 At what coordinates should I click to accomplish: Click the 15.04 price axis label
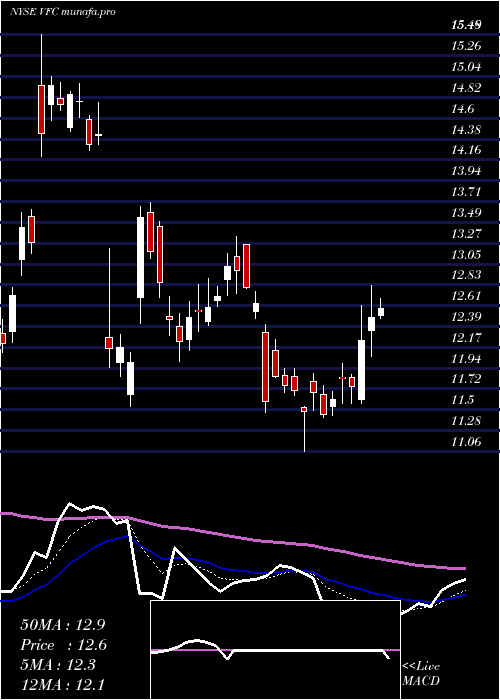tap(466, 67)
